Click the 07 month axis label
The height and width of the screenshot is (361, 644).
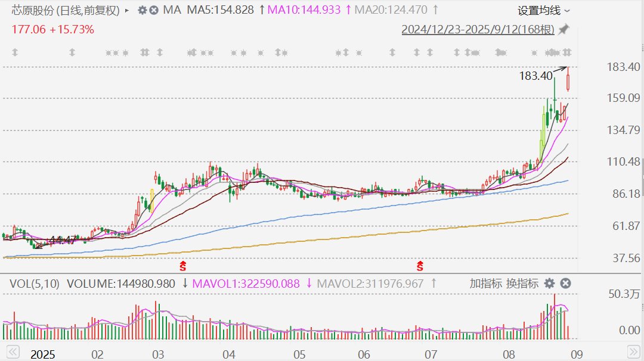tap(431, 354)
